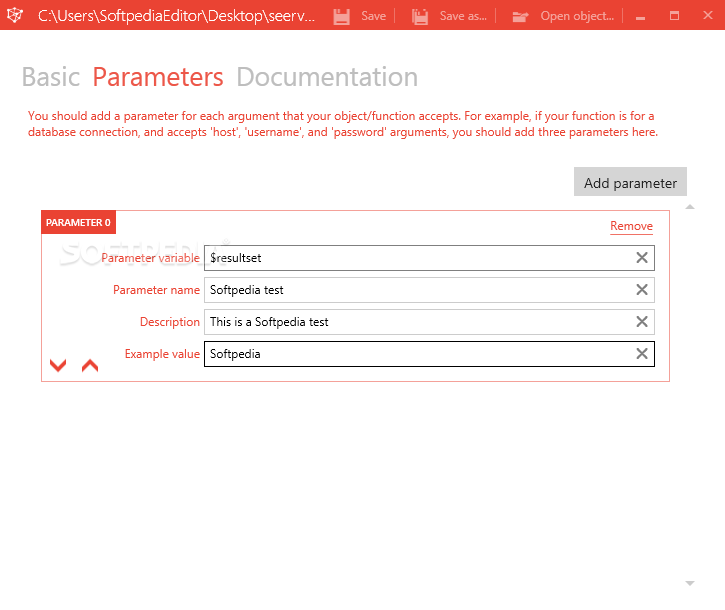Focus the Parameter variable input with $resultset

click(x=429, y=258)
